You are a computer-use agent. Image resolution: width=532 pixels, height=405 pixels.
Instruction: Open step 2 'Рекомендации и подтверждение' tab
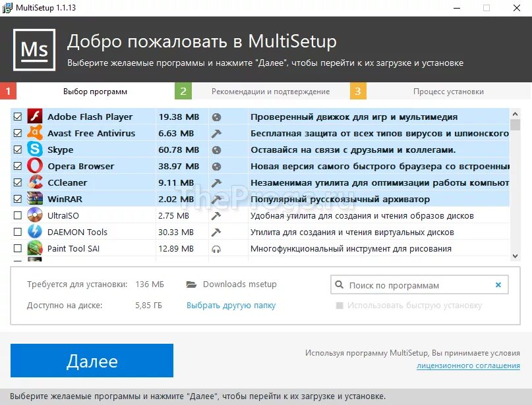270,92
